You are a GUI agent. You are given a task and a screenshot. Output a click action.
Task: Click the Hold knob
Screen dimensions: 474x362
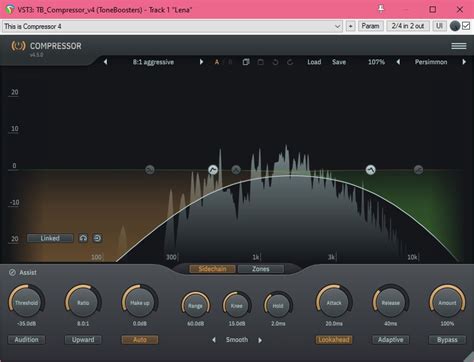coord(278,305)
